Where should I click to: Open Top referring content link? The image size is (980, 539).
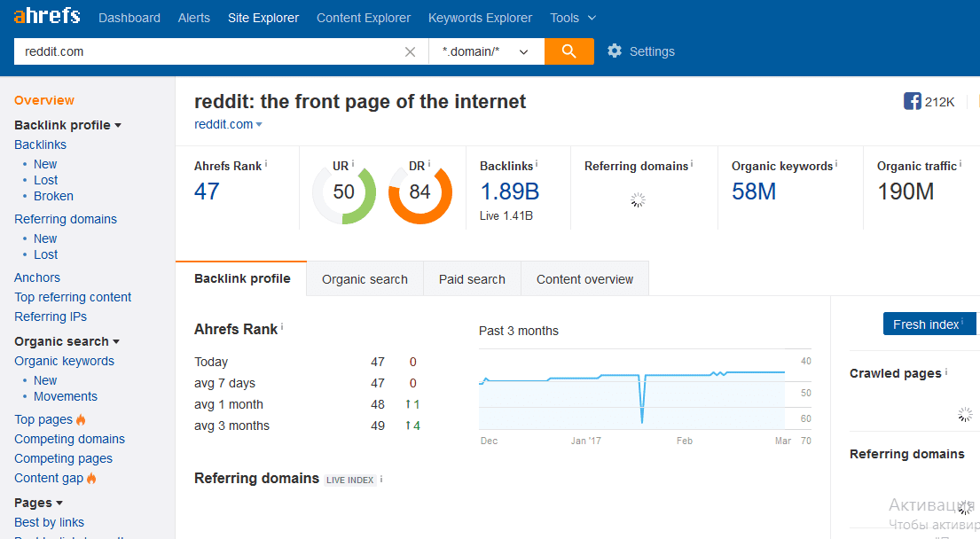click(73, 297)
